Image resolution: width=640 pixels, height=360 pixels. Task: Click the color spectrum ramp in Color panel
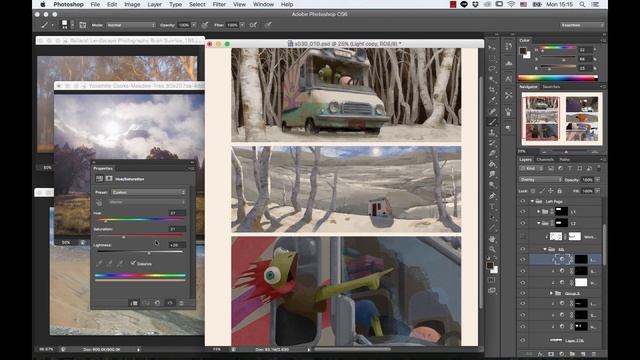point(558,78)
